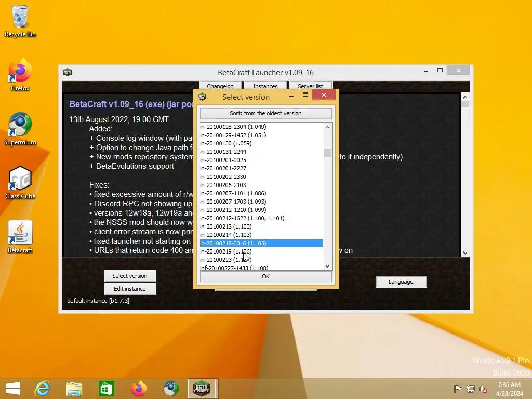Image resolution: width=532 pixels, height=399 pixels.
Task: Toggle sort: from the oldest version
Action: coord(265,113)
